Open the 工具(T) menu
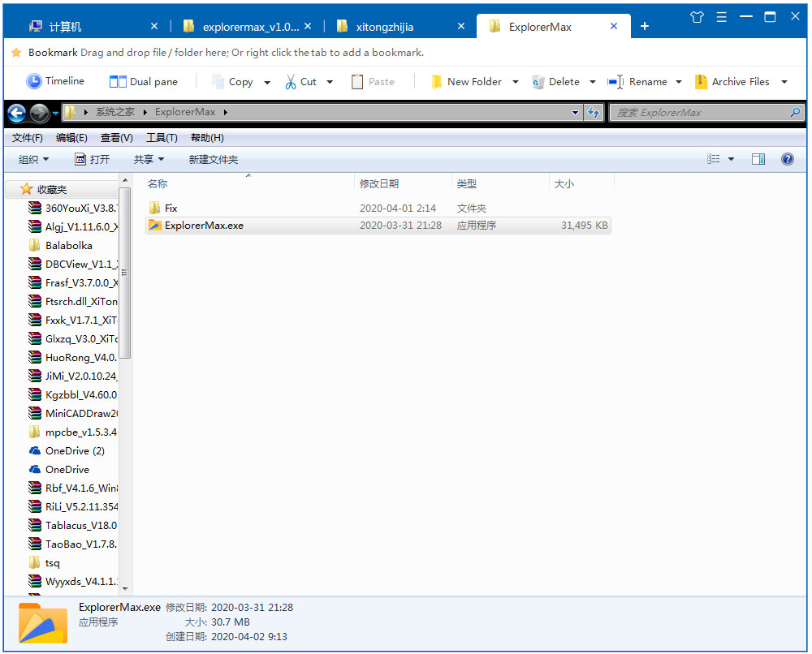812x654 pixels. (161, 137)
